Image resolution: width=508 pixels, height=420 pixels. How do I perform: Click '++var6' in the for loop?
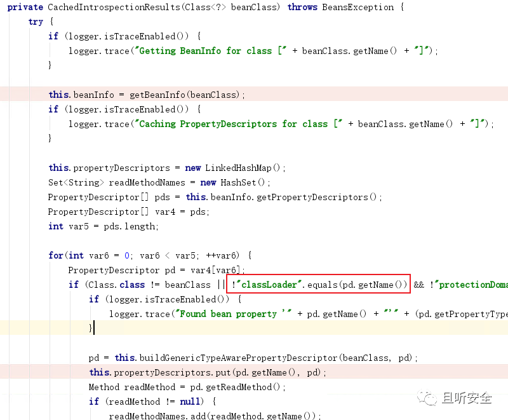coord(221,255)
